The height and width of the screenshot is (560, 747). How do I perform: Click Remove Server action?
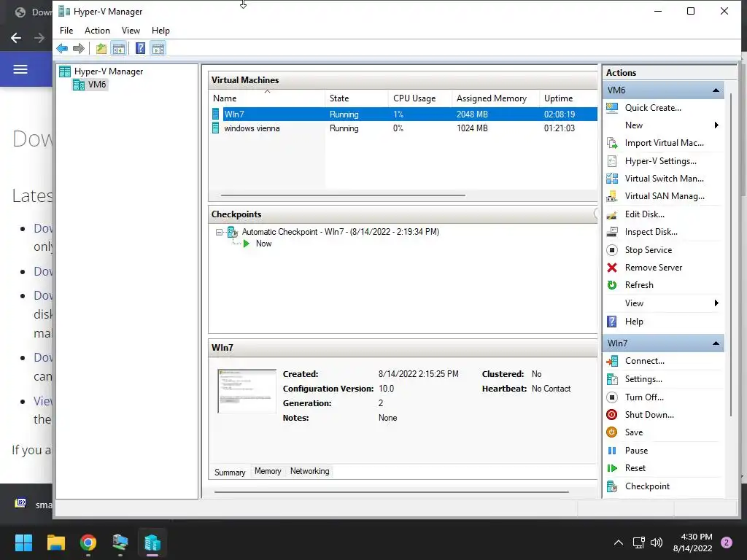pos(653,268)
